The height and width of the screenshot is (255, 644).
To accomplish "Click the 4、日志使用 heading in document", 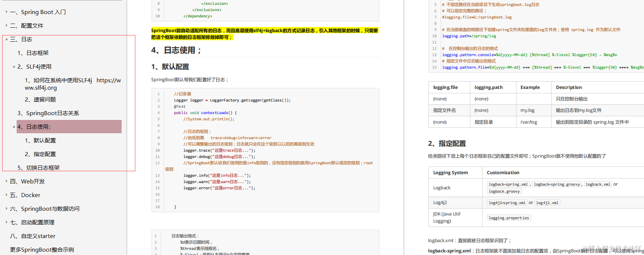I will tap(176, 50).
